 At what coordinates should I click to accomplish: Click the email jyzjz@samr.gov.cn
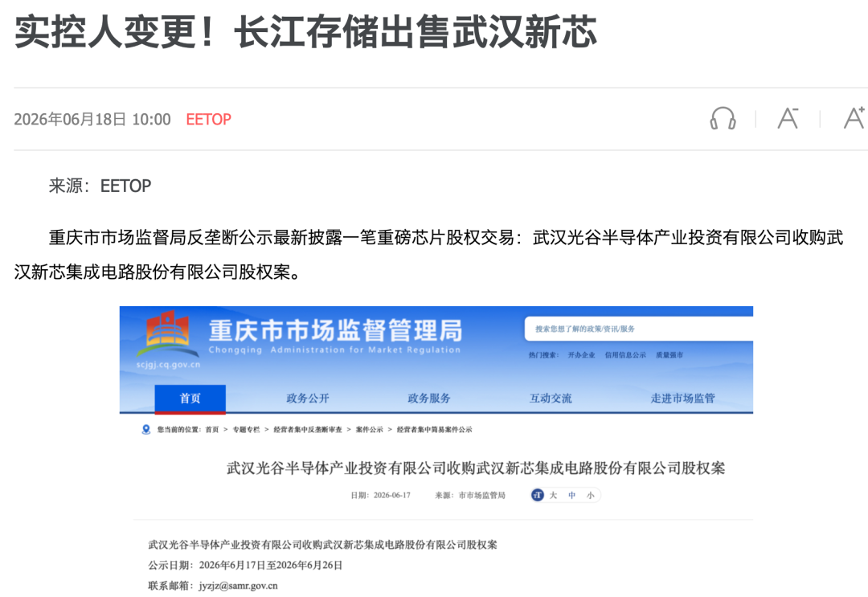[239, 586]
